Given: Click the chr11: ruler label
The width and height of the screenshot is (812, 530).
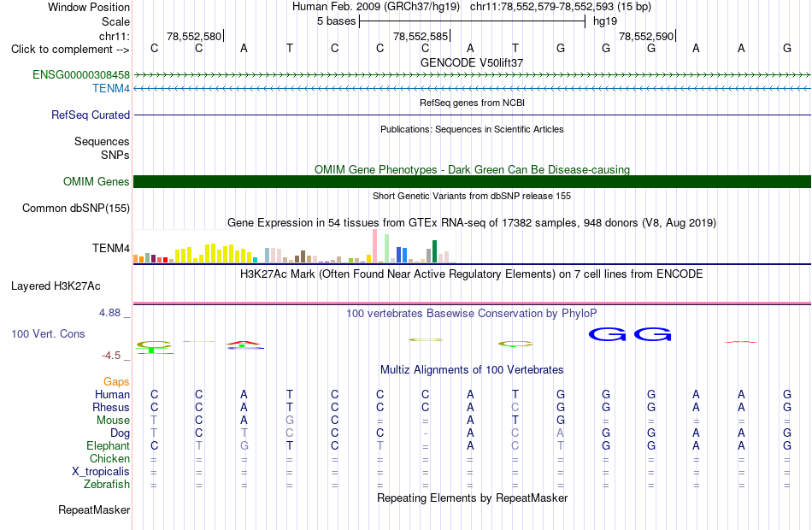Looking at the screenshot, I should point(115,36).
